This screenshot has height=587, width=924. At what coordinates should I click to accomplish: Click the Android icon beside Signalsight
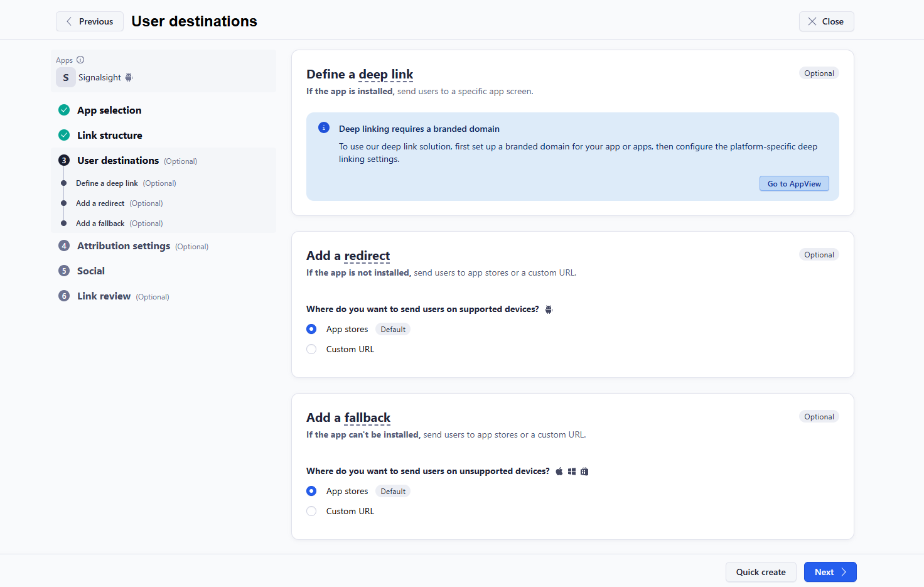coord(129,77)
